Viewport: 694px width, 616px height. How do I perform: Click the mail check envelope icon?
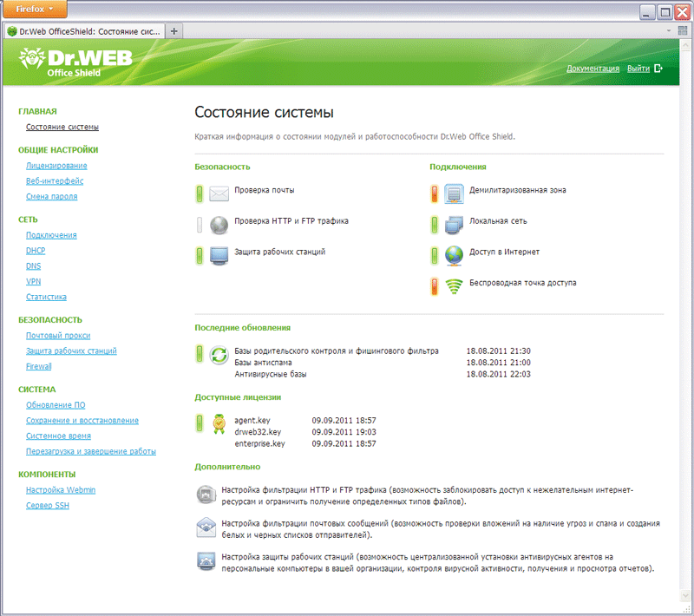click(219, 193)
